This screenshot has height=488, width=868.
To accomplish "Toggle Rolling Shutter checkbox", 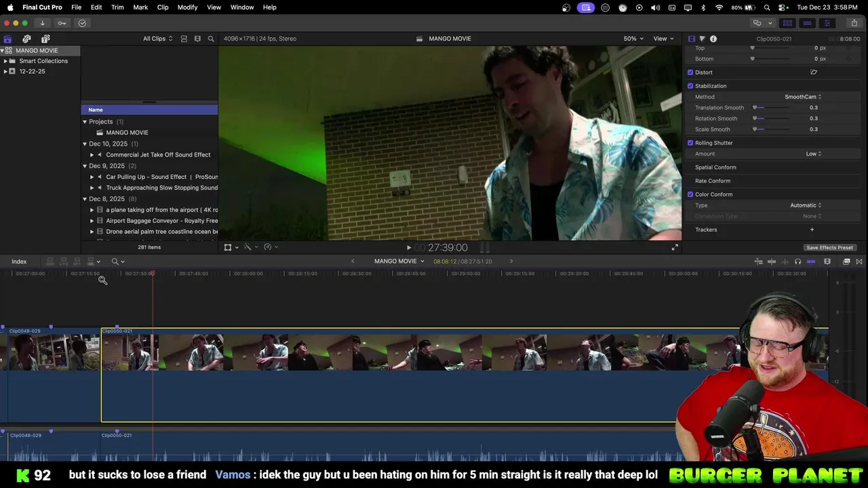I will click(x=690, y=143).
